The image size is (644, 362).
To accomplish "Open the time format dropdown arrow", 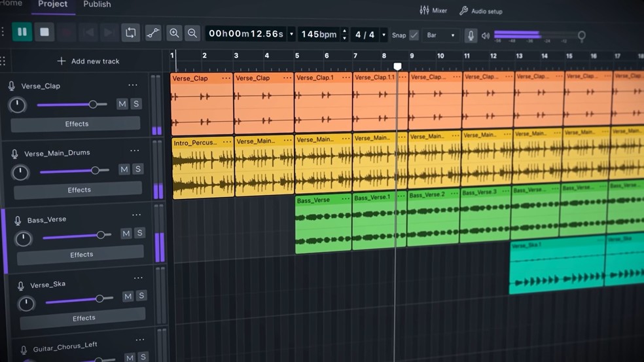I will (x=292, y=34).
